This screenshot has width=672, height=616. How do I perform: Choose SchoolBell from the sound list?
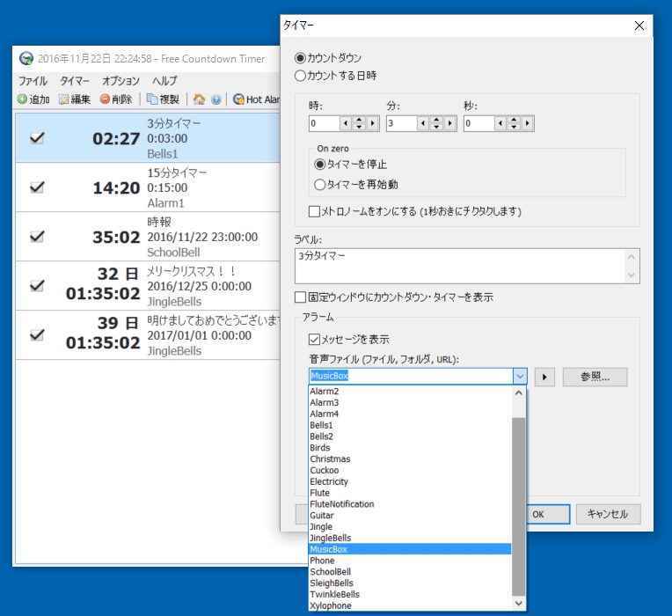point(410,572)
